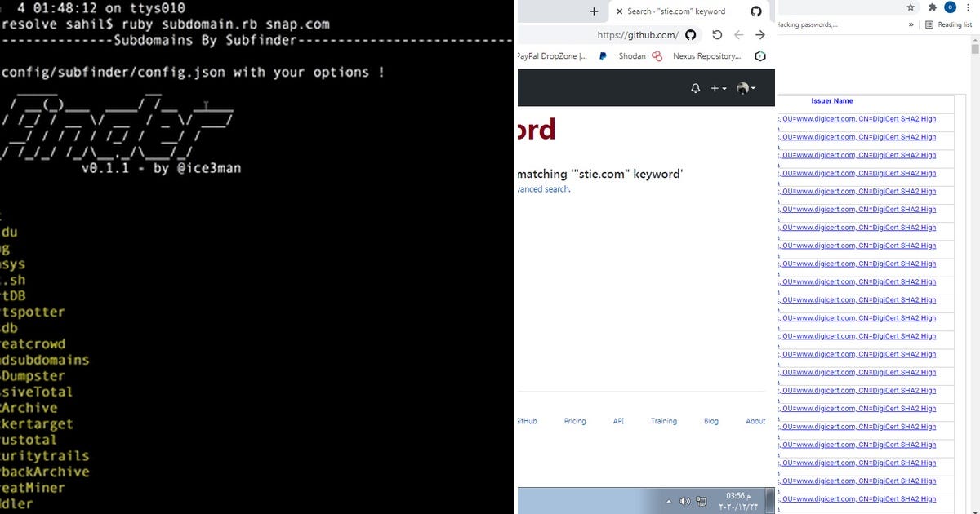Open the PayPal DropZone bookmark
Image resolution: width=980 pixels, height=514 pixels.
coord(552,56)
